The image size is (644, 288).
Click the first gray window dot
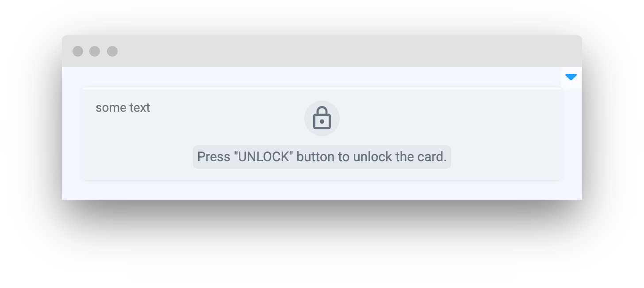click(78, 51)
